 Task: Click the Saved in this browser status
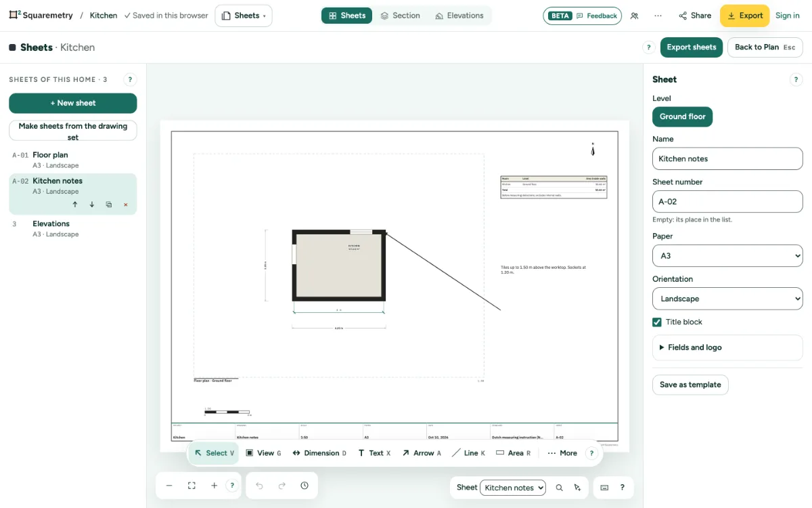point(166,16)
